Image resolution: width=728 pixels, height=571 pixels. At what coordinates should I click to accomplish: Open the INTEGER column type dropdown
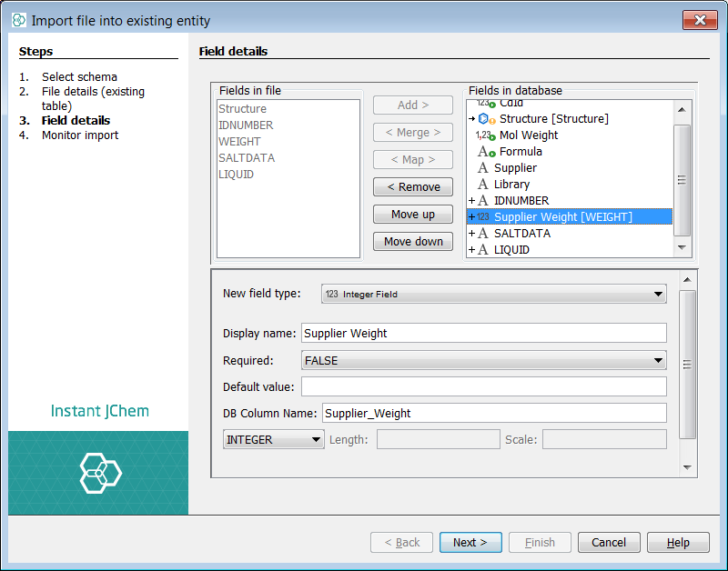[x=274, y=440]
